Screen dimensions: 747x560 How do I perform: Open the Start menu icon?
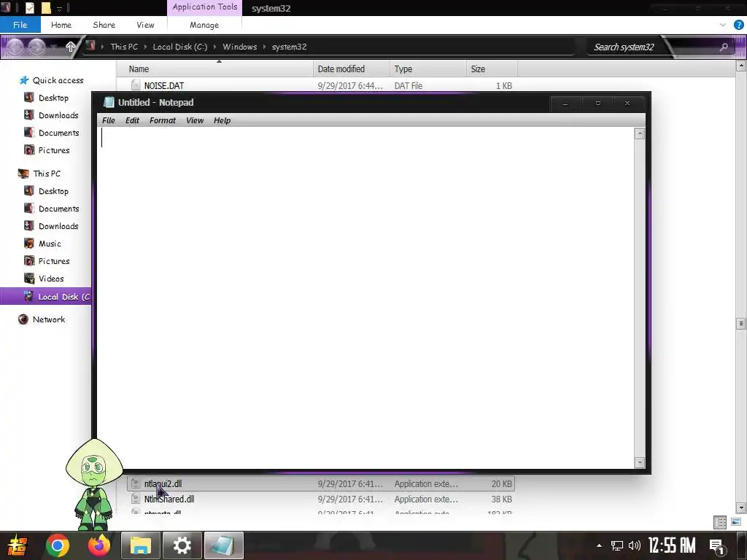click(x=16, y=545)
